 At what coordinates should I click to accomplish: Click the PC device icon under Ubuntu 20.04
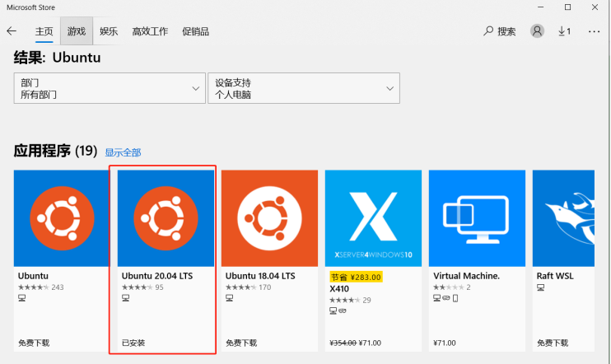[125, 298]
